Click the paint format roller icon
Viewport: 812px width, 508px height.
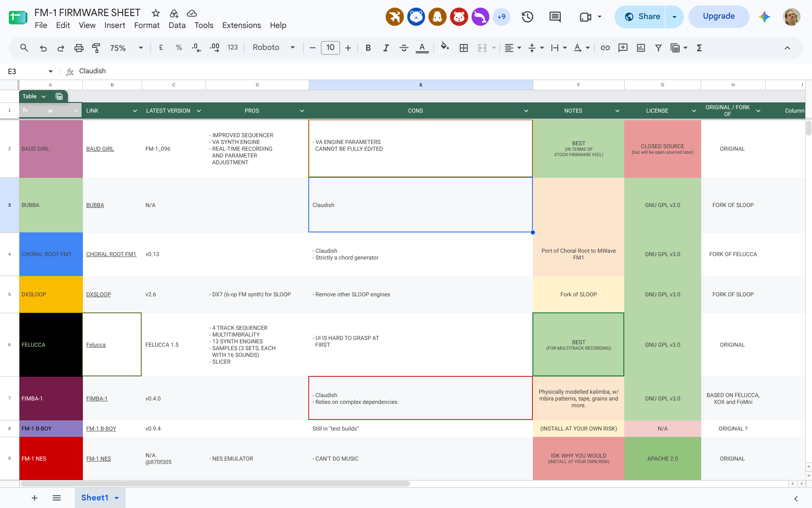pyautogui.click(x=96, y=48)
